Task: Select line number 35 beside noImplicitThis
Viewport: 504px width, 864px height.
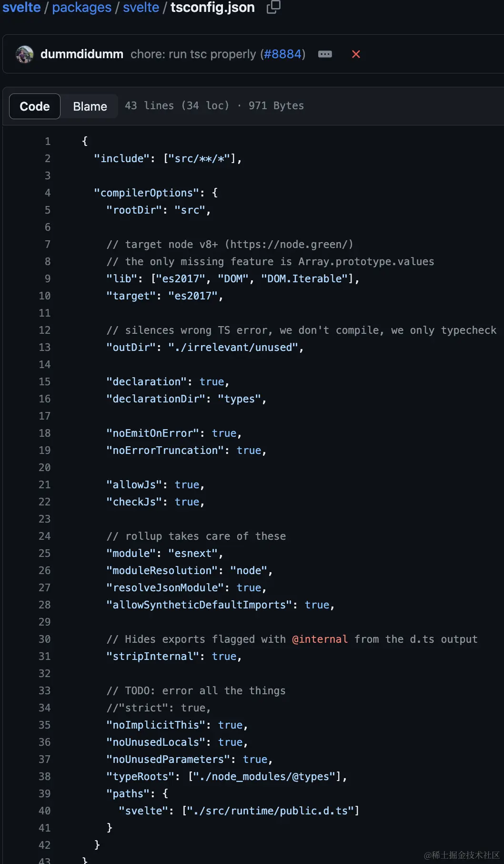Action: [x=44, y=725]
